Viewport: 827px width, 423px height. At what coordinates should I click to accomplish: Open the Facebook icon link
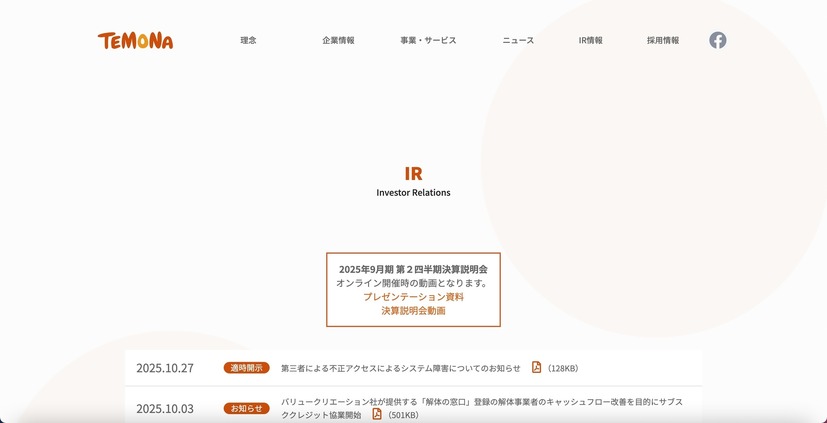(717, 40)
